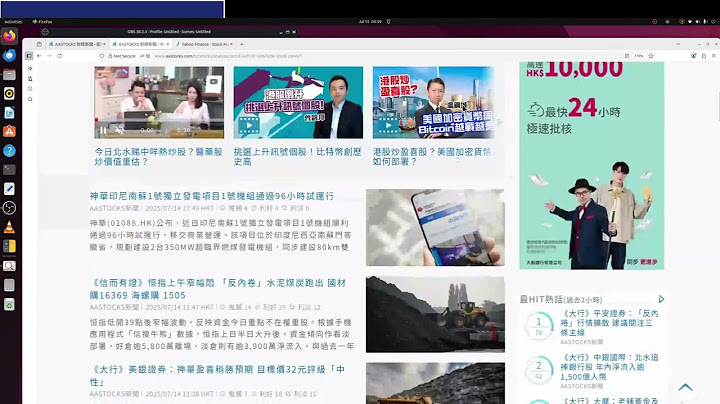This screenshot has height=404, width=720.
Task: Open hot topic 《大行》中銀國際：北水追捧銀行股
Action: pos(609,367)
